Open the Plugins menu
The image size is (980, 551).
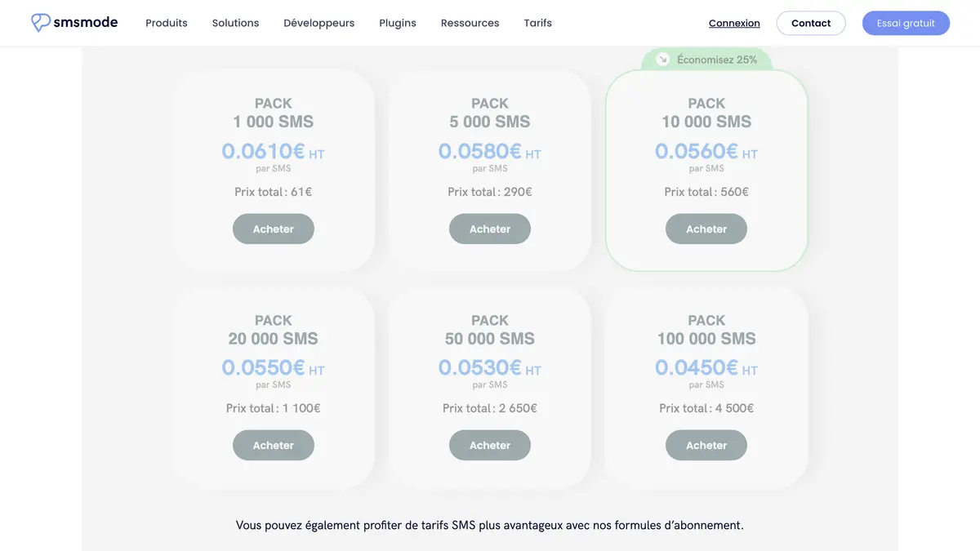click(398, 23)
